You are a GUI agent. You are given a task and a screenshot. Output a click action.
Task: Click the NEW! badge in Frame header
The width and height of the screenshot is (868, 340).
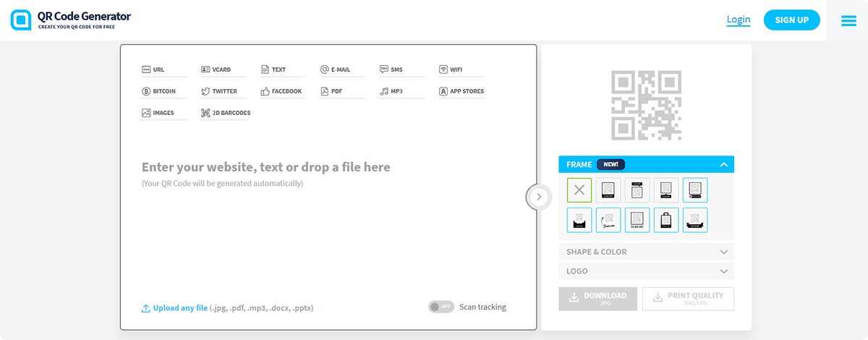[610, 164]
